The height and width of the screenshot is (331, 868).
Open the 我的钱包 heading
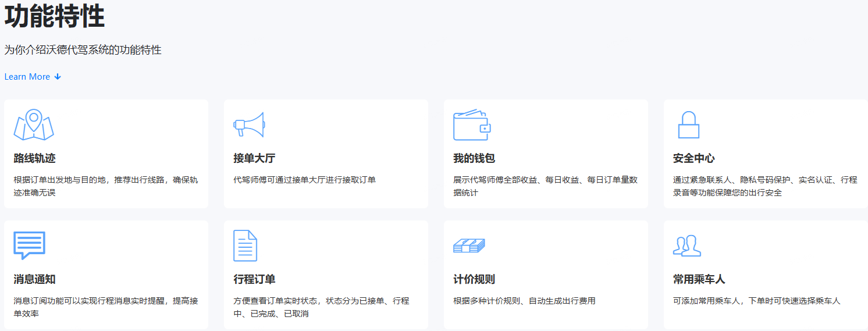(474, 158)
